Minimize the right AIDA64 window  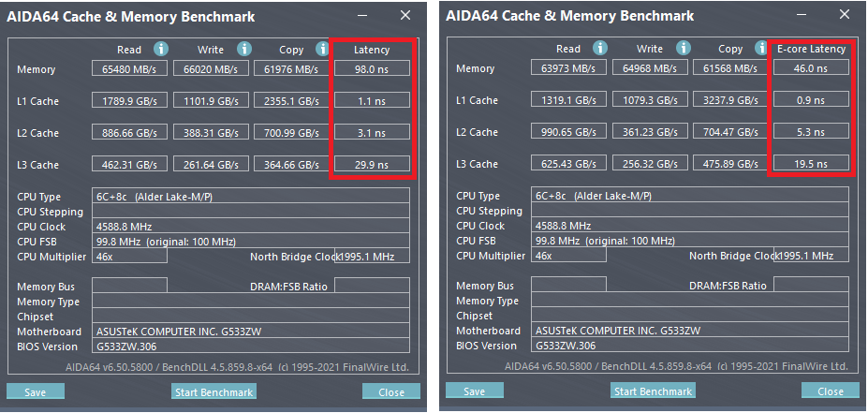[802, 15]
